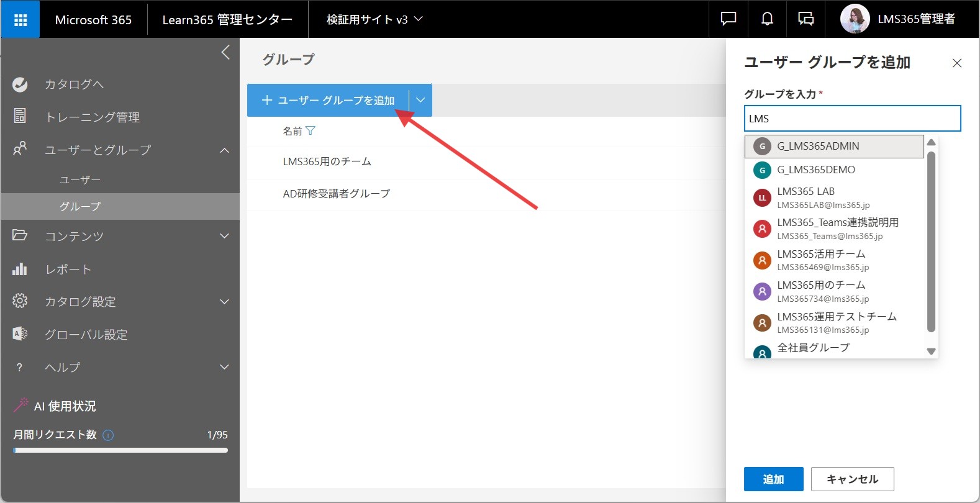Select LMS365_Teams連携説明用 from the suggestions
Viewport: 980px width, 503px height.
[x=834, y=229]
